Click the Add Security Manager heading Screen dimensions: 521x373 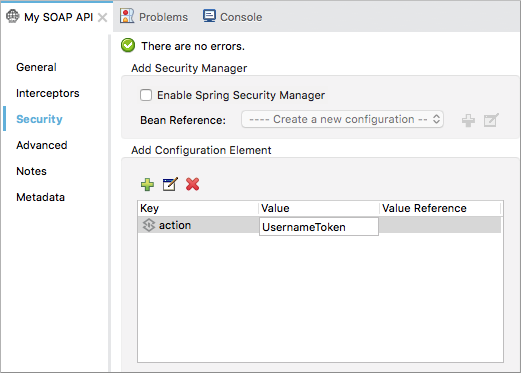click(x=189, y=68)
